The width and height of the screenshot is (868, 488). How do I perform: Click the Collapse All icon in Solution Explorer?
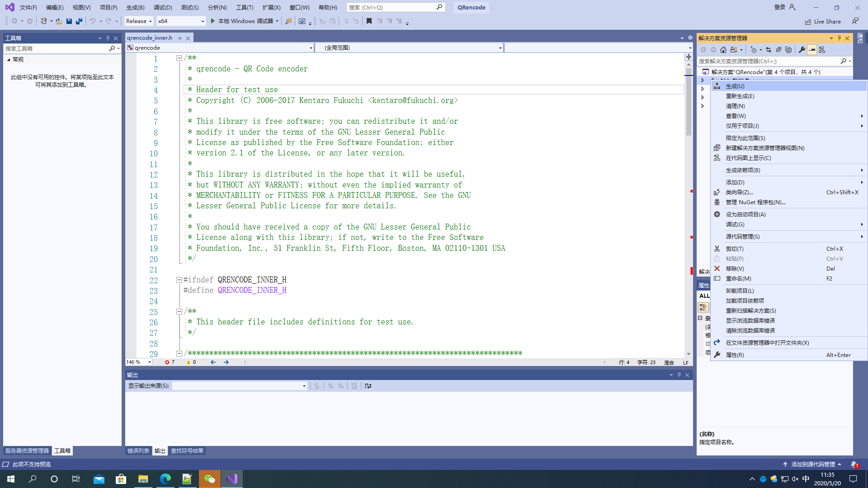pos(779,50)
